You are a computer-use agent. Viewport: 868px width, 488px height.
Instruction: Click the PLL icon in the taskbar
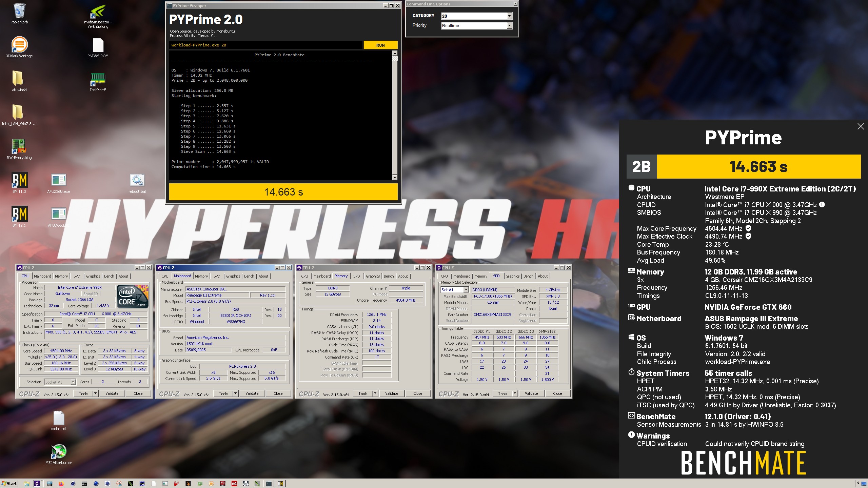click(x=142, y=484)
